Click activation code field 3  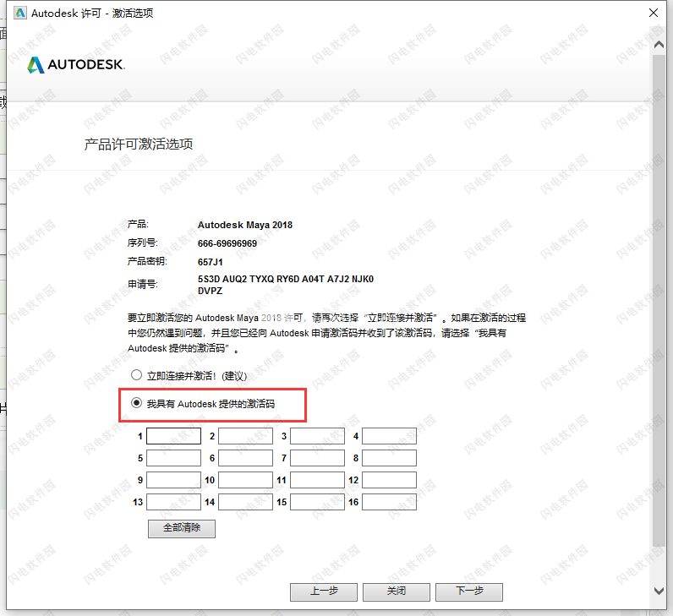pyautogui.click(x=317, y=436)
